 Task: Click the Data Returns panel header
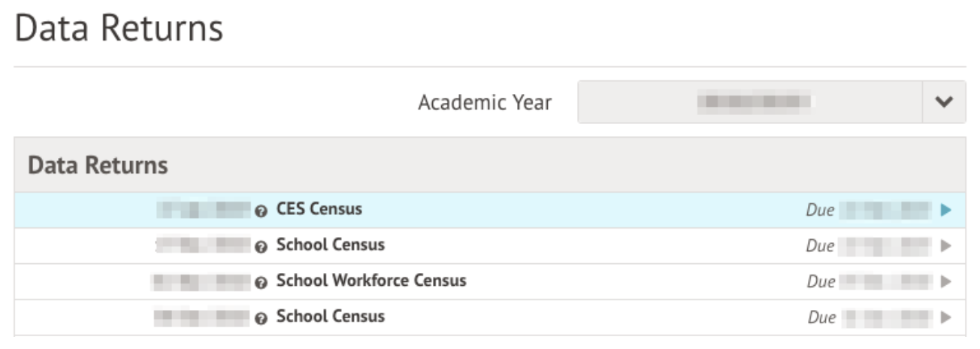98,165
